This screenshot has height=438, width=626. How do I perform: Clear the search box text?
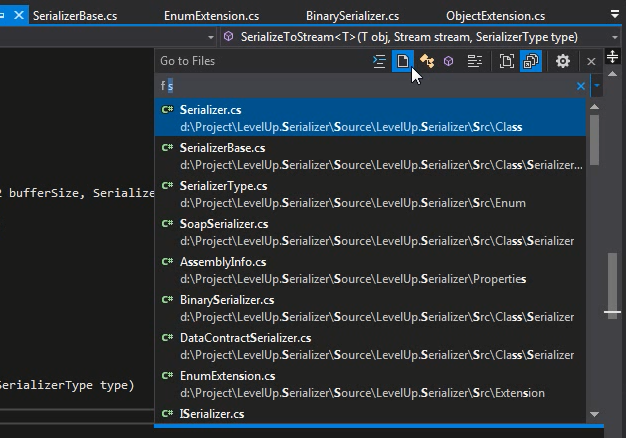pos(581,86)
